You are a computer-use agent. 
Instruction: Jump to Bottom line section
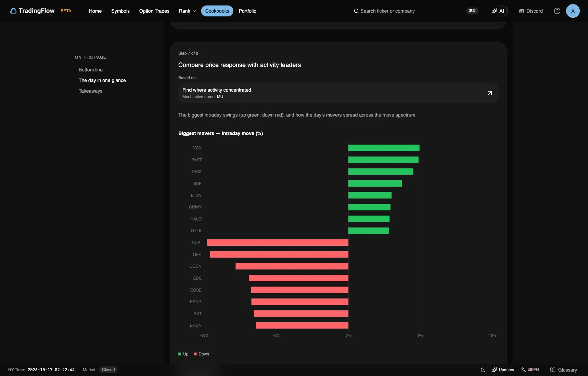(90, 70)
